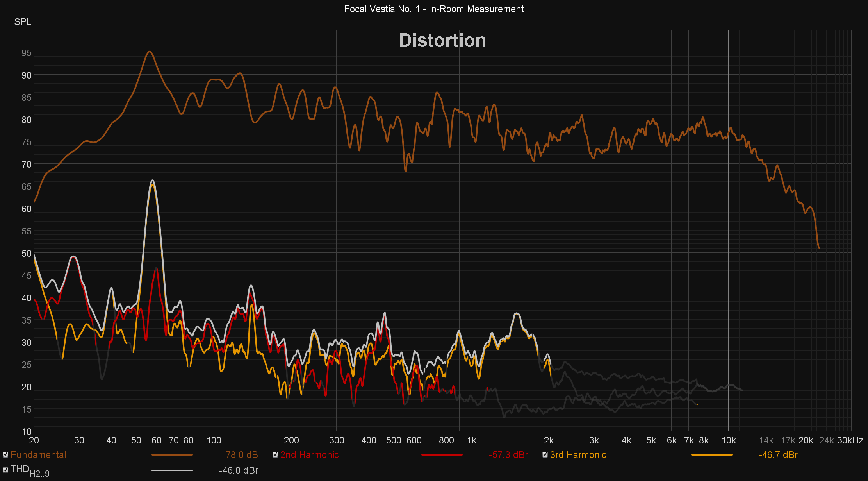Click the 200 Hz frequency axis label
Image resolution: width=868 pixels, height=481 pixels.
click(291, 440)
